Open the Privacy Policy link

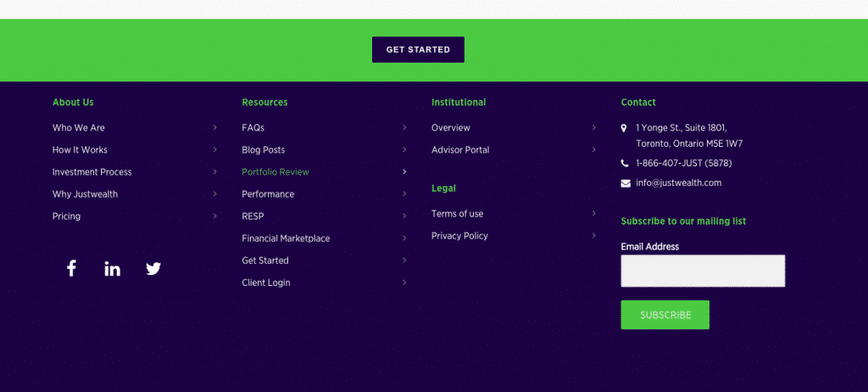(460, 236)
